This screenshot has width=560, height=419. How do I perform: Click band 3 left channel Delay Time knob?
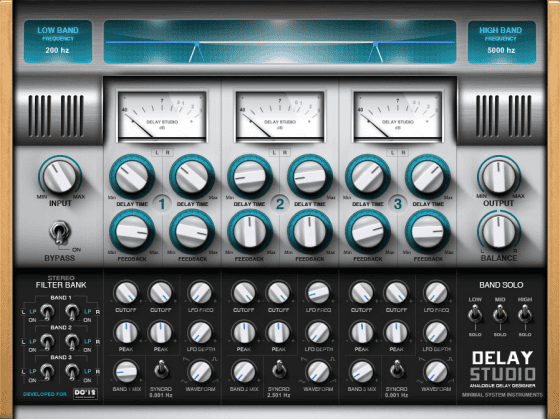[368, 176]
